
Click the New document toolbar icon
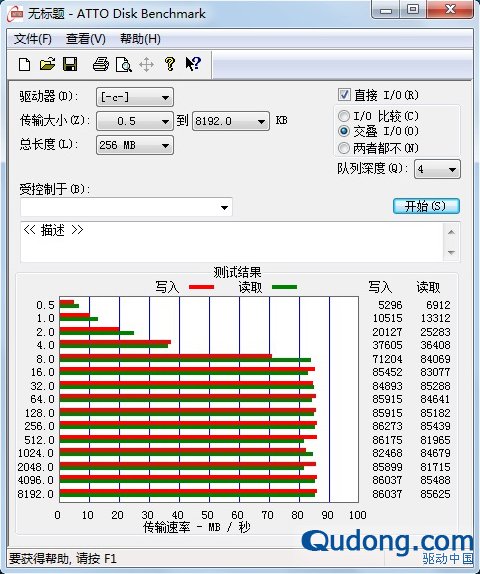click(25, 64)
